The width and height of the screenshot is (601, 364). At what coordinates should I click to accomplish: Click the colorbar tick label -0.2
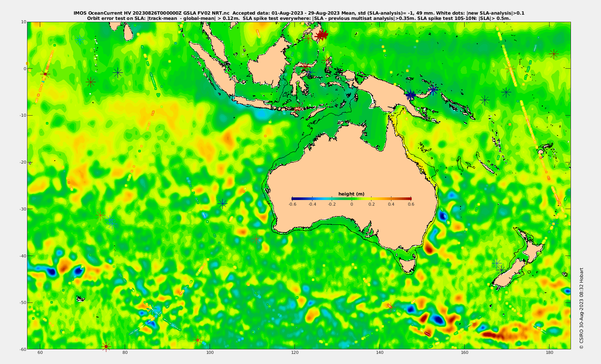pos(332,205)
